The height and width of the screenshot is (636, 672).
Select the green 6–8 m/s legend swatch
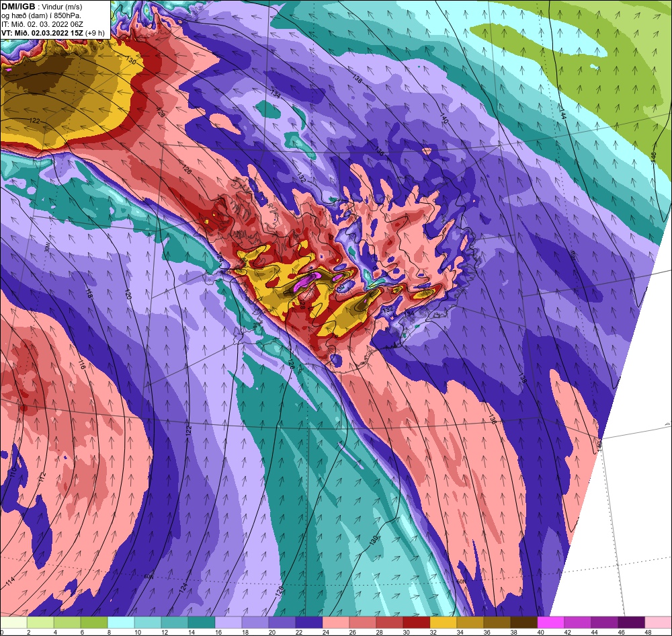[94, 623]
